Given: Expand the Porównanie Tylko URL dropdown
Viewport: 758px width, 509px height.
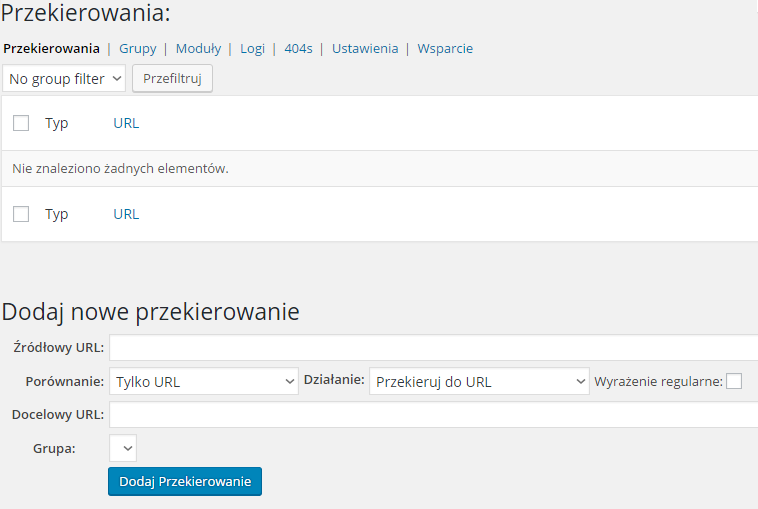Looking at the screenshot, I should [x=204, y=381].
